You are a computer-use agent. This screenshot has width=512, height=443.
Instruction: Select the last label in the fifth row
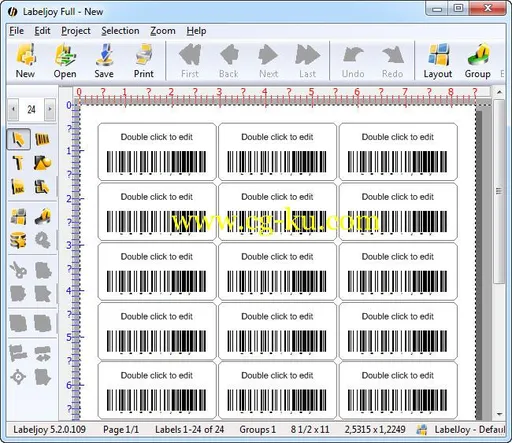pos(398,390)
